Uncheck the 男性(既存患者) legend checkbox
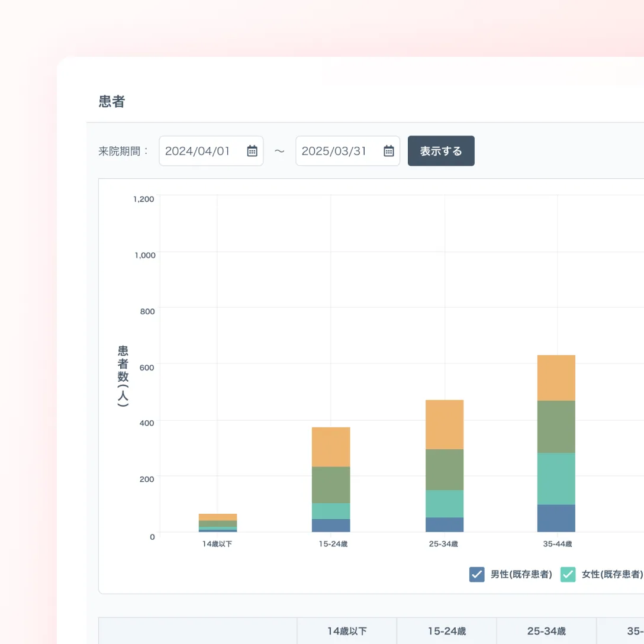Viewport: 644px width, 644px height. pyautogui.click(x=477, y=574)
